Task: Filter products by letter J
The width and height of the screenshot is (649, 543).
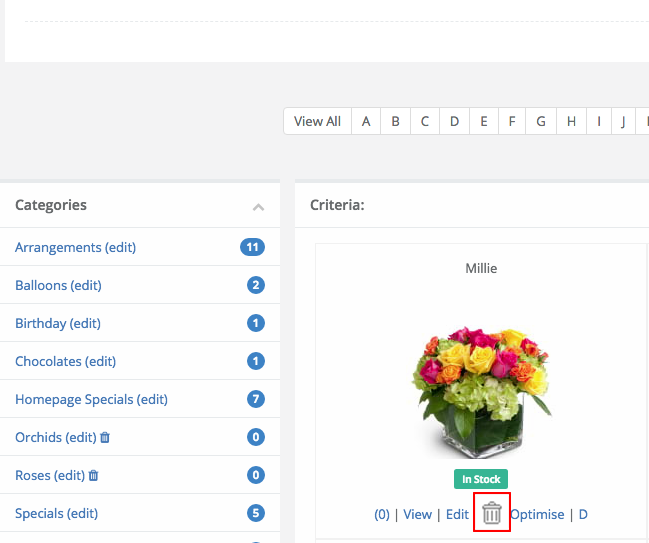Action: (623, 121)
